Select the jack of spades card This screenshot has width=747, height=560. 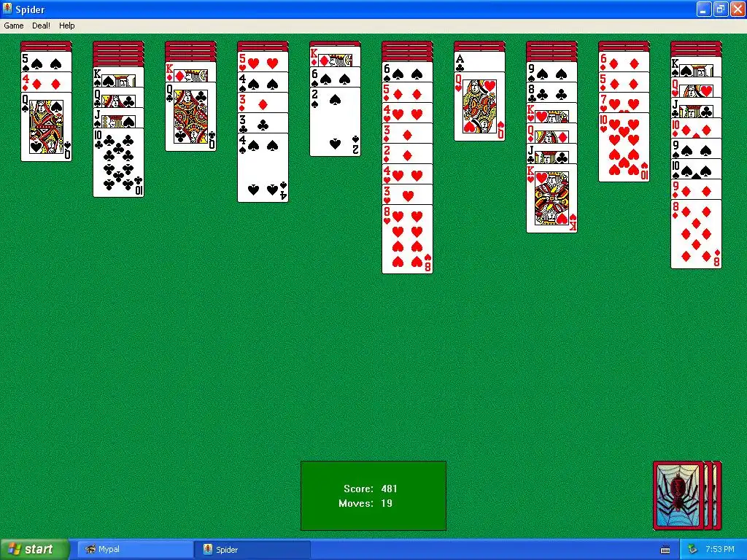pos(119,118)
